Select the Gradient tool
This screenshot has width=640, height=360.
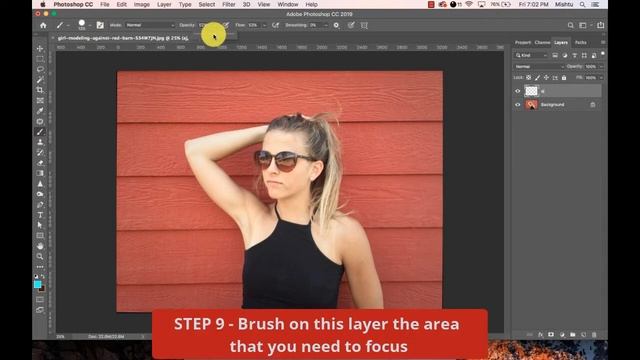[x=40, y=173]
